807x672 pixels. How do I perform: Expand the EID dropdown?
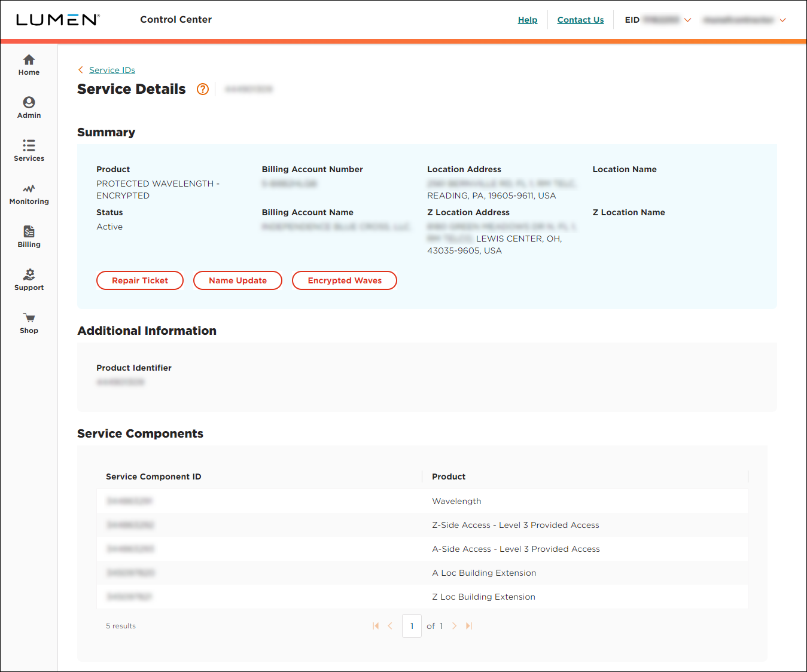click(688, 19)
